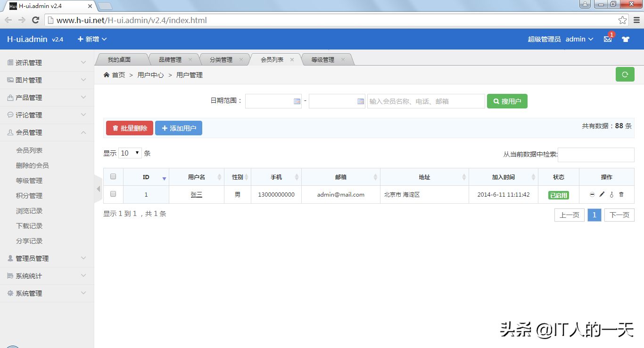Screen dimensions: 644x348
Task: Expand the 系统统计 menu
Action: 47,276
